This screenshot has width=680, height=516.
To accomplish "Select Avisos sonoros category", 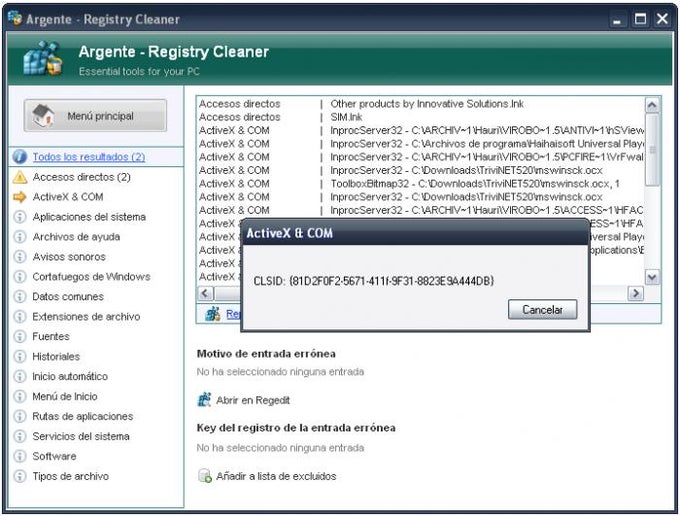I will (69, 257).
